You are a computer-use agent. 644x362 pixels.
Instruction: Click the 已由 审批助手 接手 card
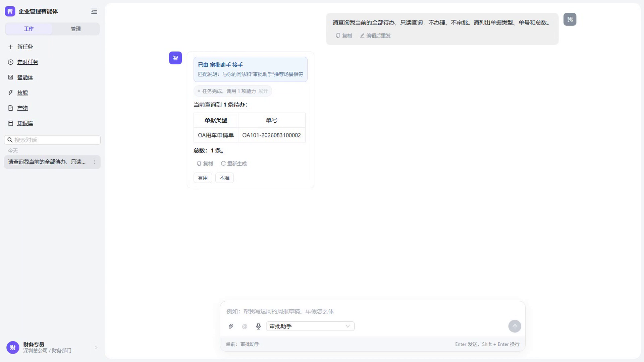(251, 69)
